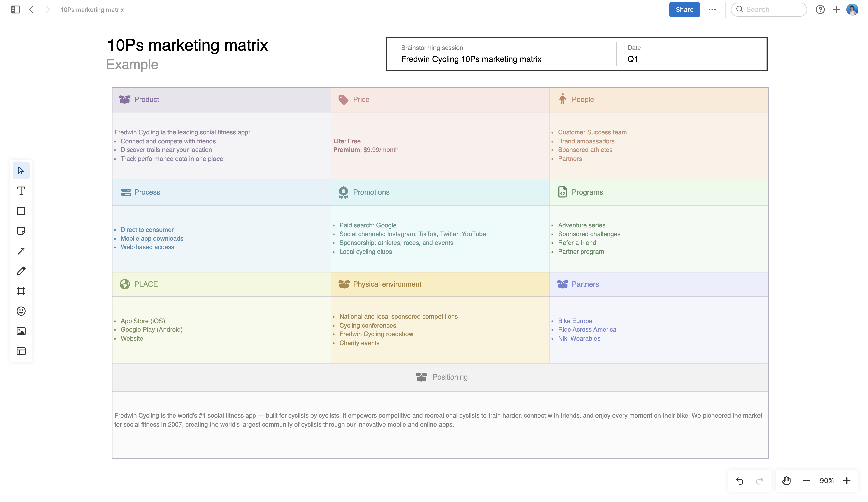This screenshot has width=868, height=502.
Task: Select the Frame tool
Action: click(21, 291)
